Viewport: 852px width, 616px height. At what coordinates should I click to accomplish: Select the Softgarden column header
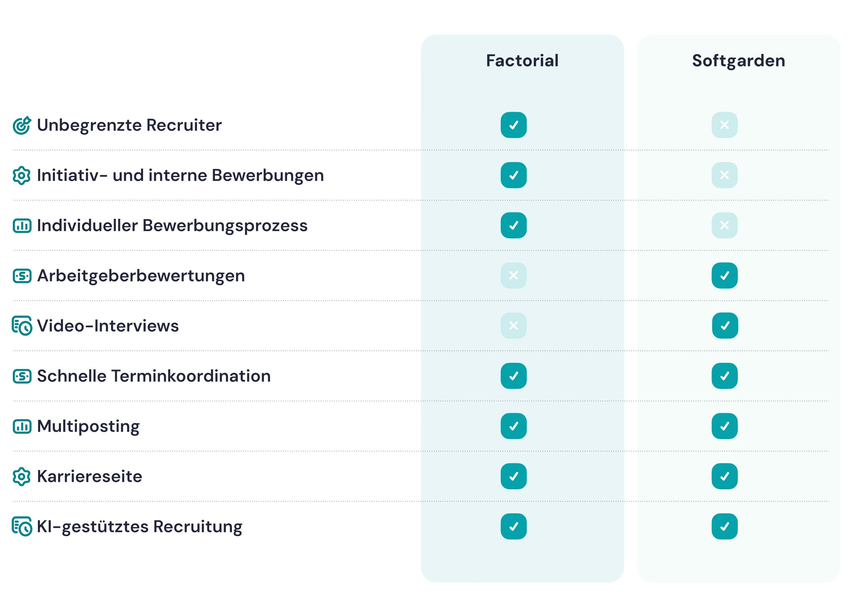(738, 61)
